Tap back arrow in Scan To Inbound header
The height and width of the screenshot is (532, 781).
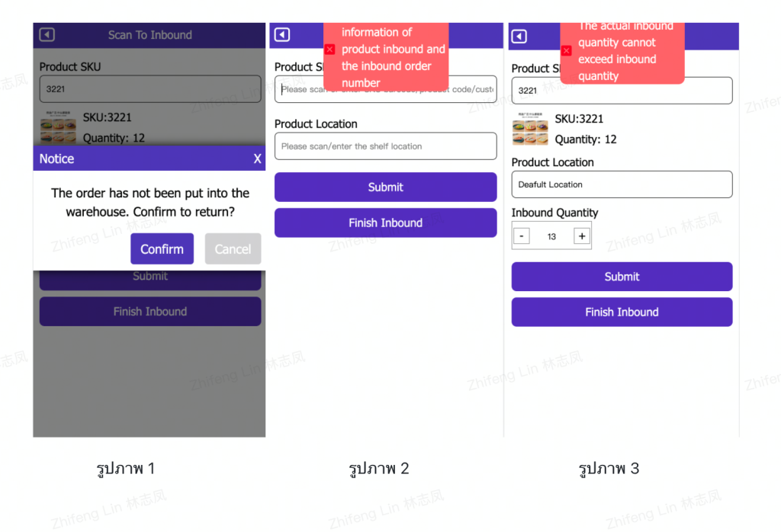(47, 35)
